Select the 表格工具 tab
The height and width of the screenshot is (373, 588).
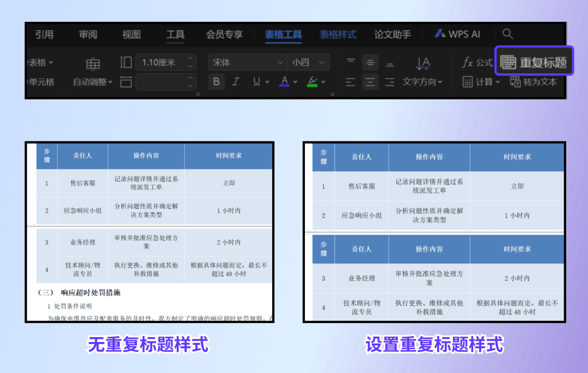pyautogui.click(x=284, y=34)
